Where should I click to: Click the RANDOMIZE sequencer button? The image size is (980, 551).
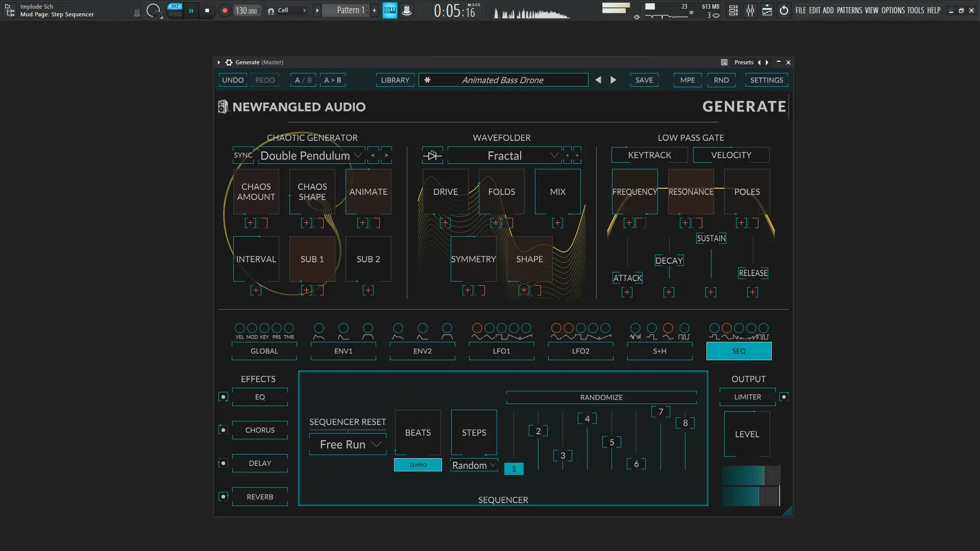click(601, 397)
